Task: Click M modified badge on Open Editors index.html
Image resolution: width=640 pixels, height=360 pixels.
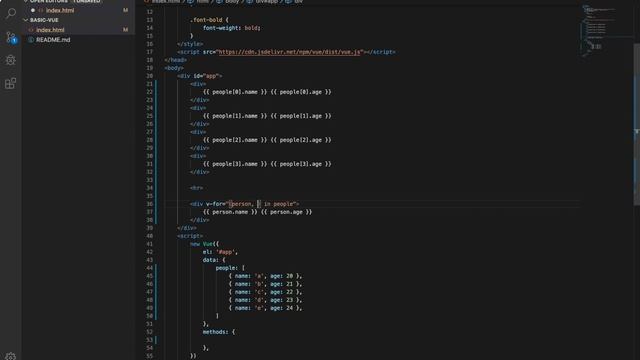Action: click(x=125, y=10)
